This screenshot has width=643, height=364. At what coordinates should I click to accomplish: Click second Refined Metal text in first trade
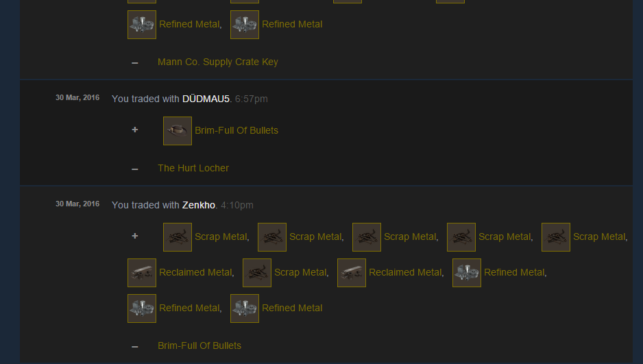292,24
